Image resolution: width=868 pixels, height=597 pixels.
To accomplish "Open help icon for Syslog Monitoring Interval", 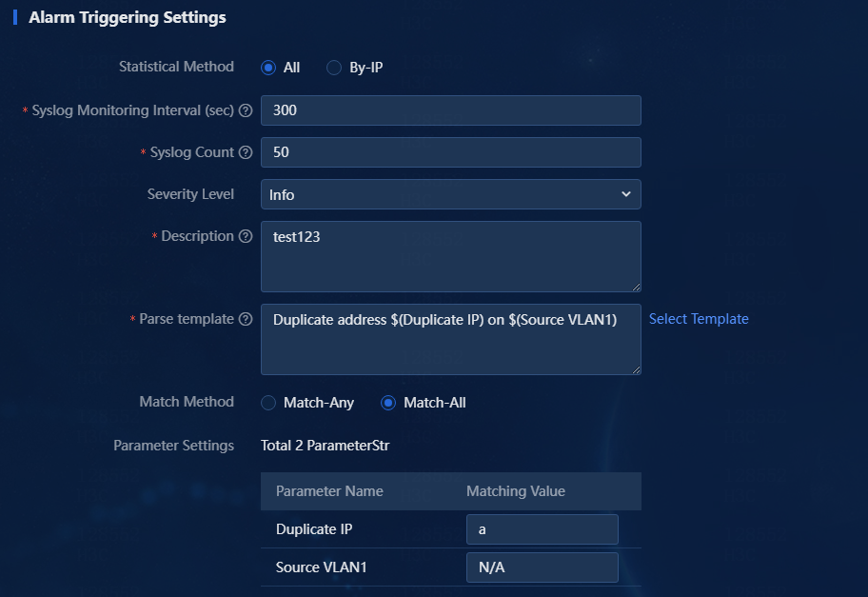I will tap(246, 110).
